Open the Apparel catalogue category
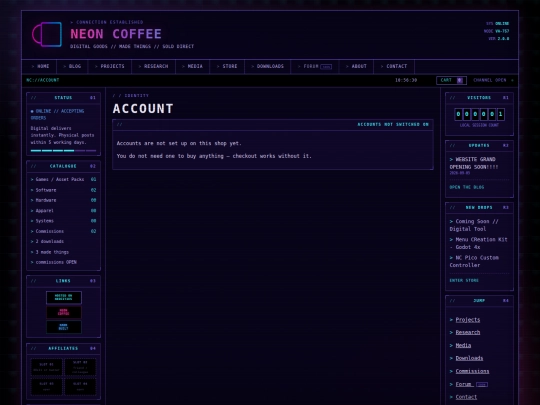 pos(63,210)
